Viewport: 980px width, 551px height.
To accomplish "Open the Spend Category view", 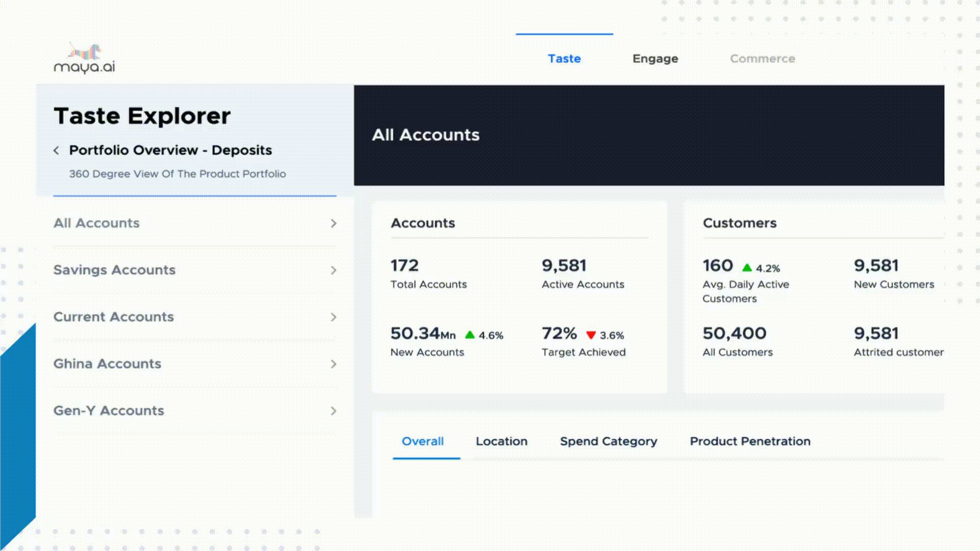I will click(608, 441).
